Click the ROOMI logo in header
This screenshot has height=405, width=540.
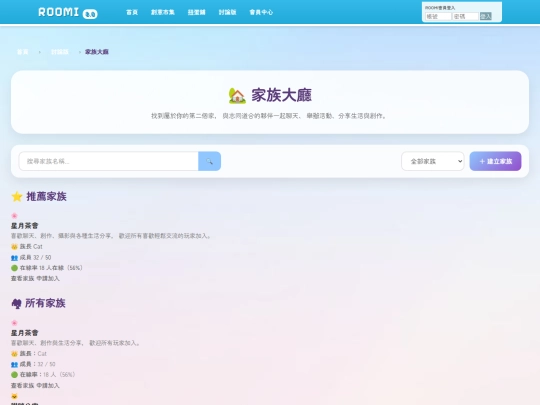click(68, 12)
